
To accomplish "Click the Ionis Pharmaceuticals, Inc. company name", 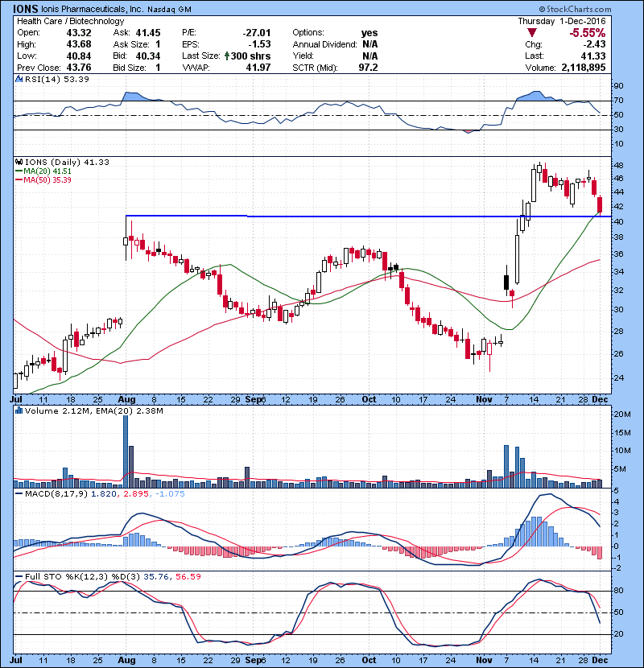I will [x=93, y=9].
